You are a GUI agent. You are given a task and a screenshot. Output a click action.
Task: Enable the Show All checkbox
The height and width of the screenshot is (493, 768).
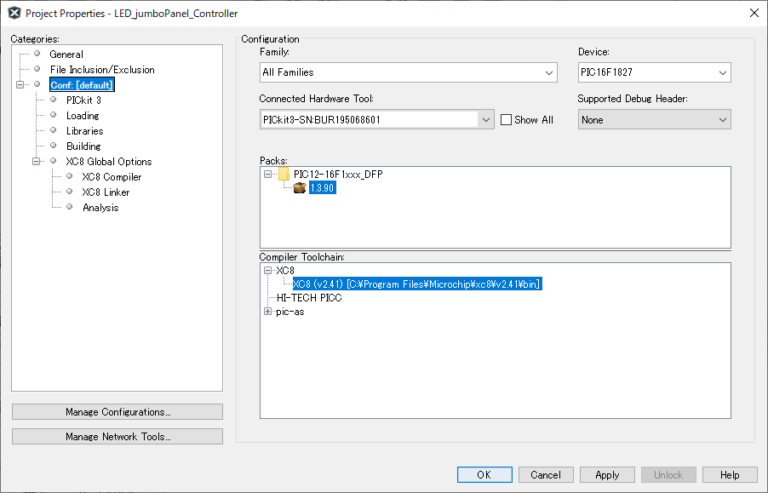point(506,120)
